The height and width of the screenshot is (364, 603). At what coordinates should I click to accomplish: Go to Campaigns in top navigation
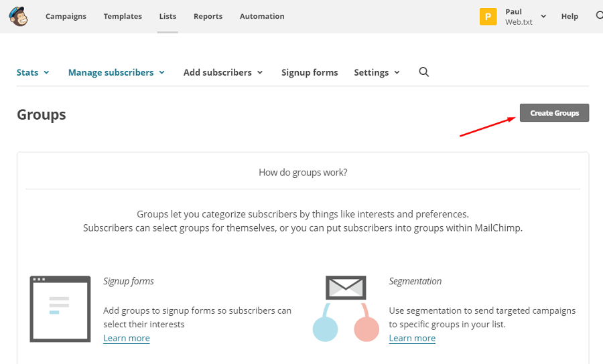coord(66,16)
